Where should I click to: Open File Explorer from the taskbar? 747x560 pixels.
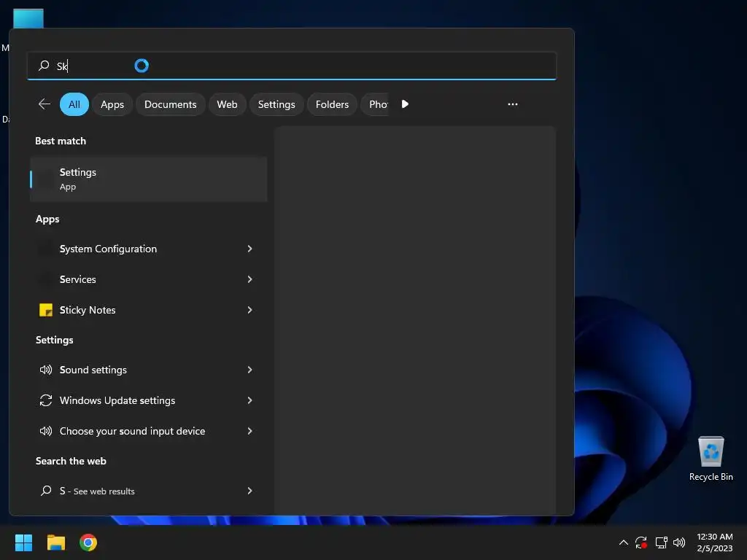pyautogui.click(x=55, y=542)
